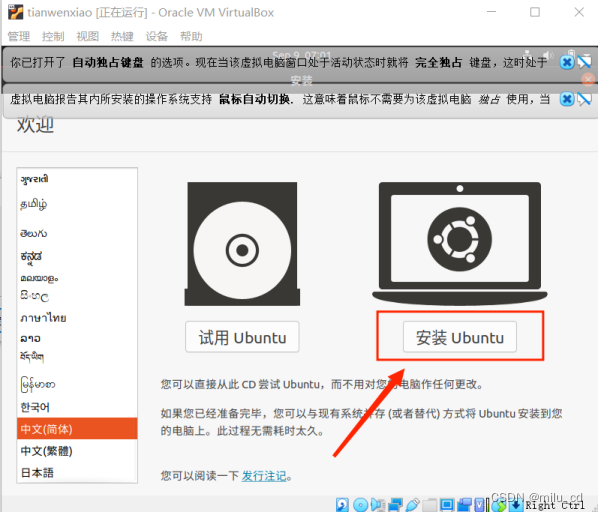The width and height of the screenshot is (598, 513).
Task: Open the USB devices status icon
Action: [413, 505]
